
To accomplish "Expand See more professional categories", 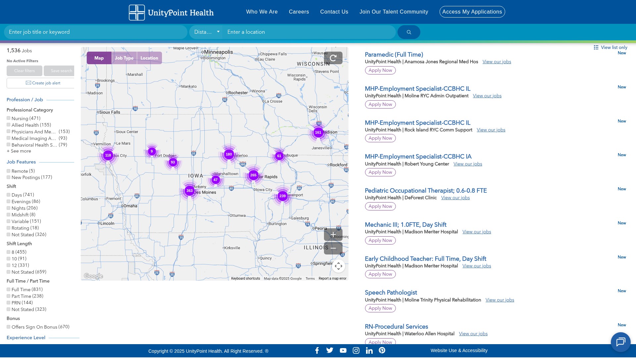I will click(19, 151).
